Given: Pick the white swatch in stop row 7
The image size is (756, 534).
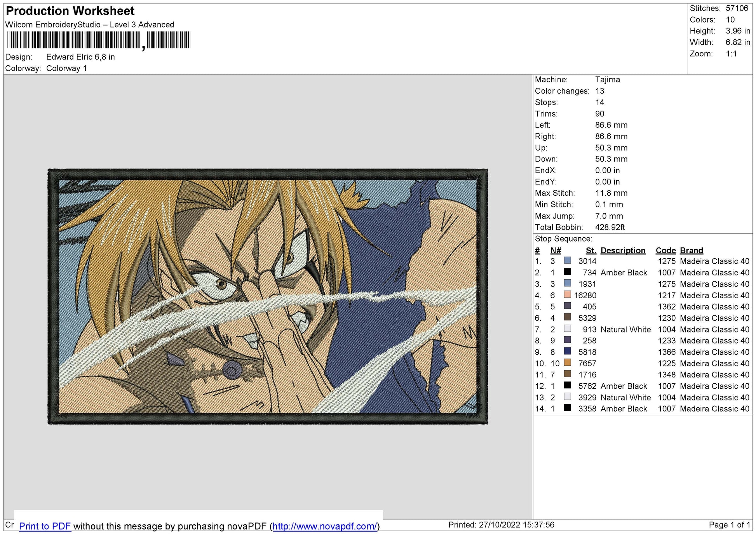Looking at the screenshot, I should (568, 329).
